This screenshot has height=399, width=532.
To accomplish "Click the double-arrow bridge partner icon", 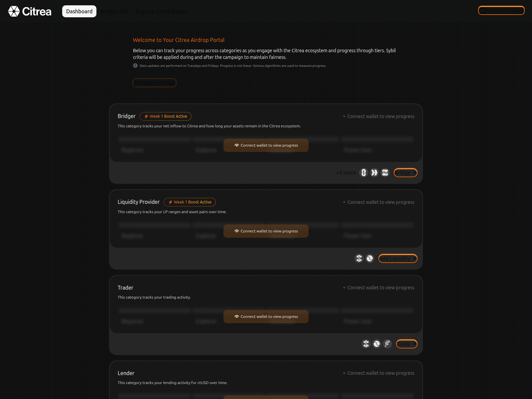I will pyautogui.click(x=374, y=173).
